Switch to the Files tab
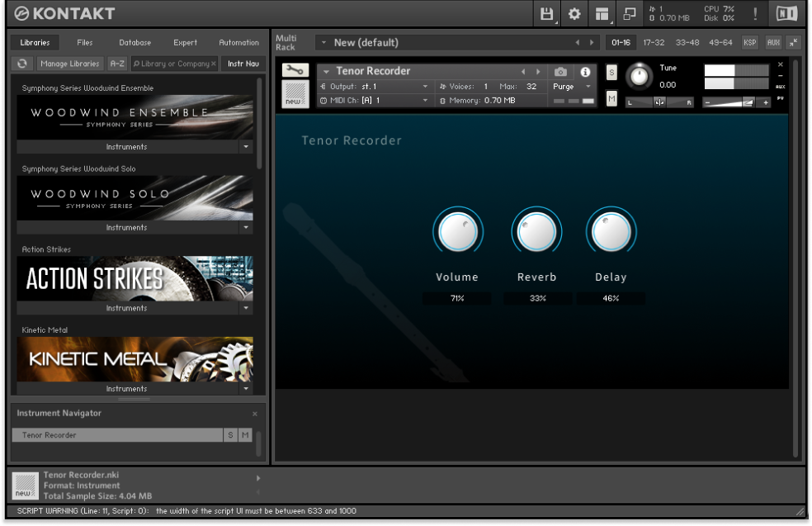The image size is (812, 526). 85,43
